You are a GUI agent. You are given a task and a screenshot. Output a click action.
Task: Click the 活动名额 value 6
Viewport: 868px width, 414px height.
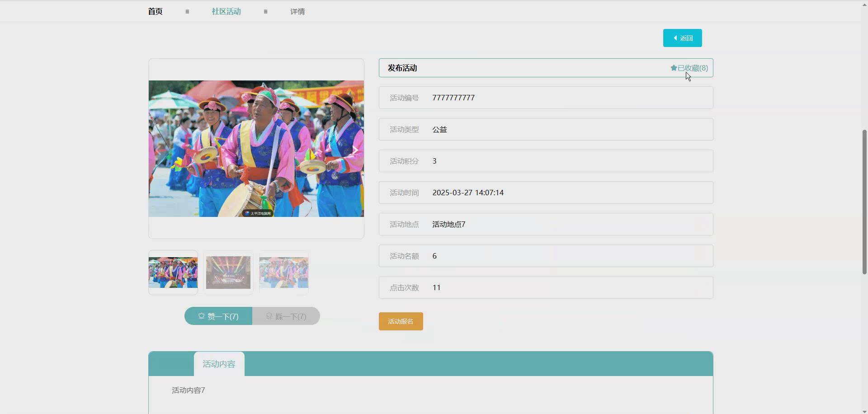434,256
